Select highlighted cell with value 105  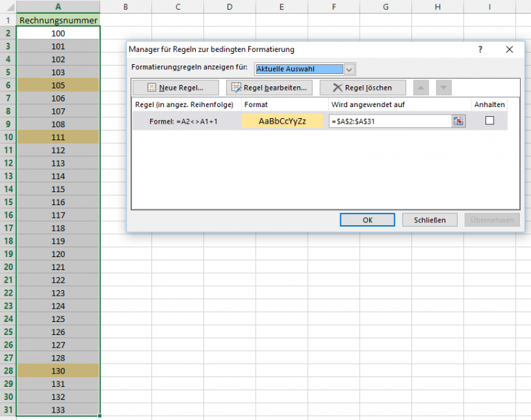58,85
